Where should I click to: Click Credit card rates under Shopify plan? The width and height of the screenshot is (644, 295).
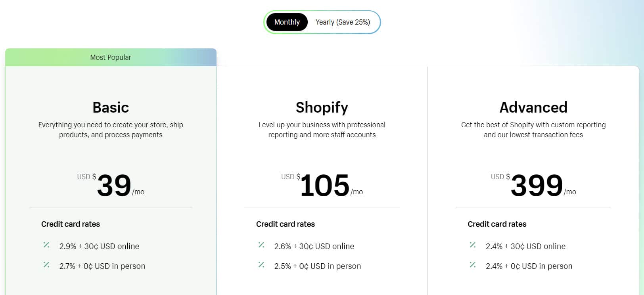286,224
